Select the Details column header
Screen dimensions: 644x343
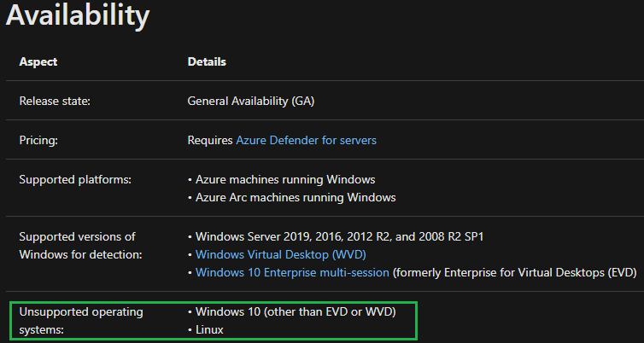coord(207,62)
